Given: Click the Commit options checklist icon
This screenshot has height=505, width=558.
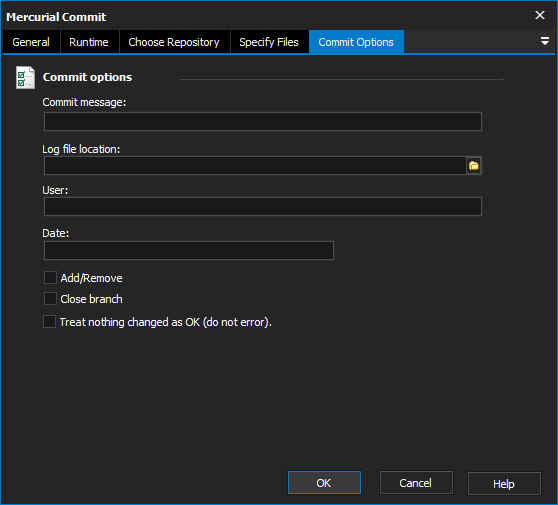Looking at the screenshot, I should [x=25, y=77].
